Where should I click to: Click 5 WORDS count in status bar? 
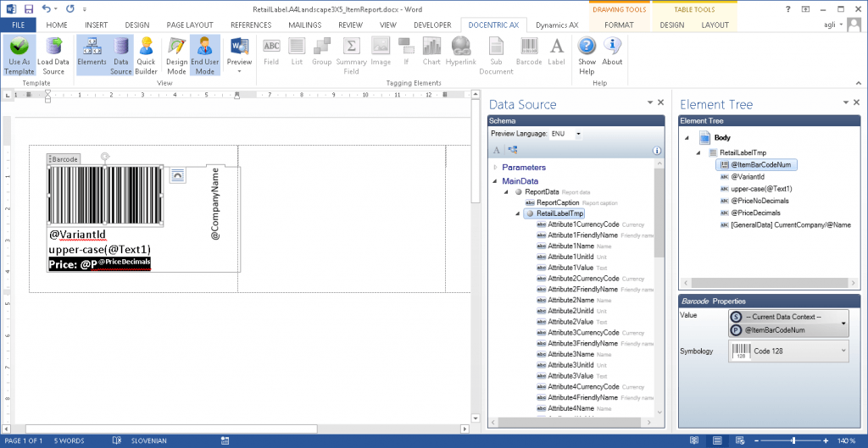70,441
